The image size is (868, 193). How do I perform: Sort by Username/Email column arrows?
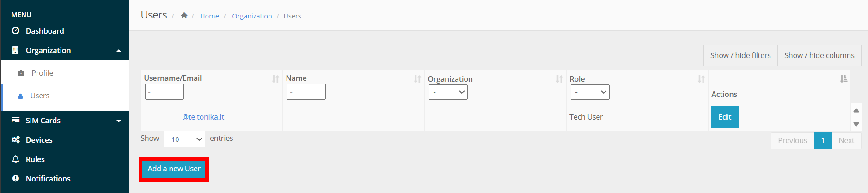pos(275,79)
